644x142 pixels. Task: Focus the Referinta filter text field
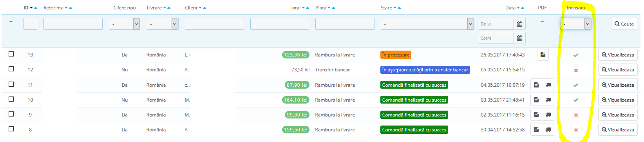[73, 24]
